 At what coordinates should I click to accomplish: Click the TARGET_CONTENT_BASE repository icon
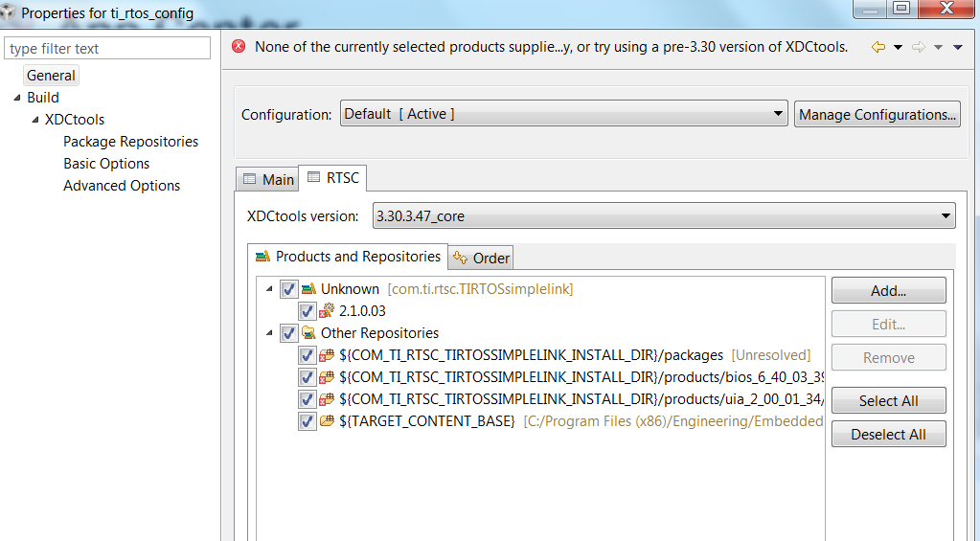point(327,421)
